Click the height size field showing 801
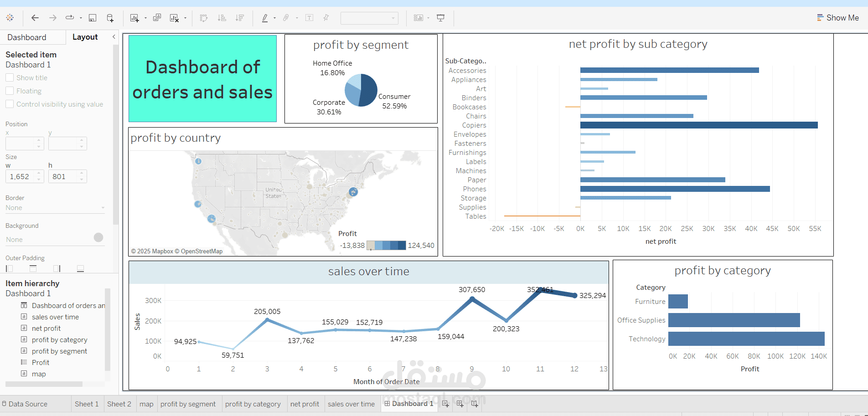868x416 pixels. [x=67, y=176]
